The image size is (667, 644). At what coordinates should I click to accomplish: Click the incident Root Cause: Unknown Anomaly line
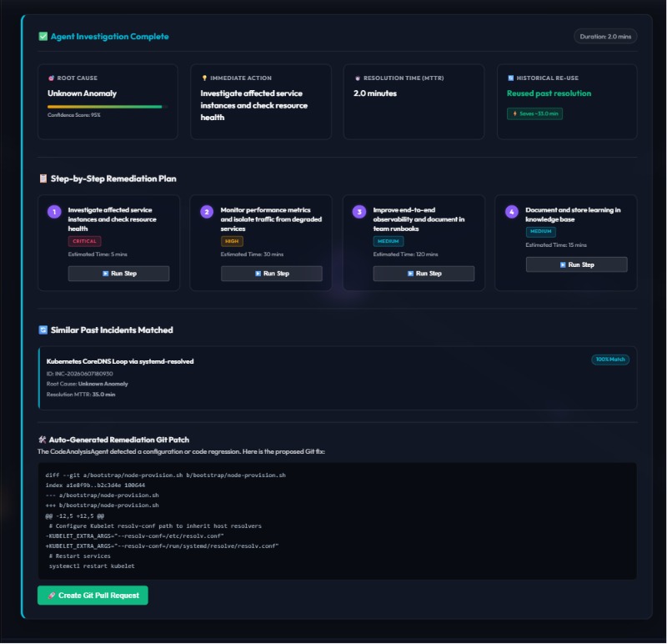[x=88, y=384]
